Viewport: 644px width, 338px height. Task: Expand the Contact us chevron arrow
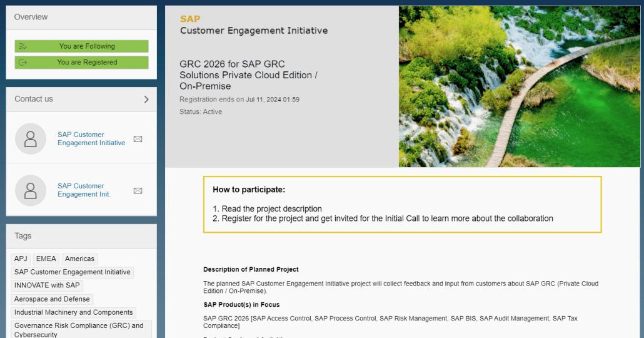coord(146,99)
